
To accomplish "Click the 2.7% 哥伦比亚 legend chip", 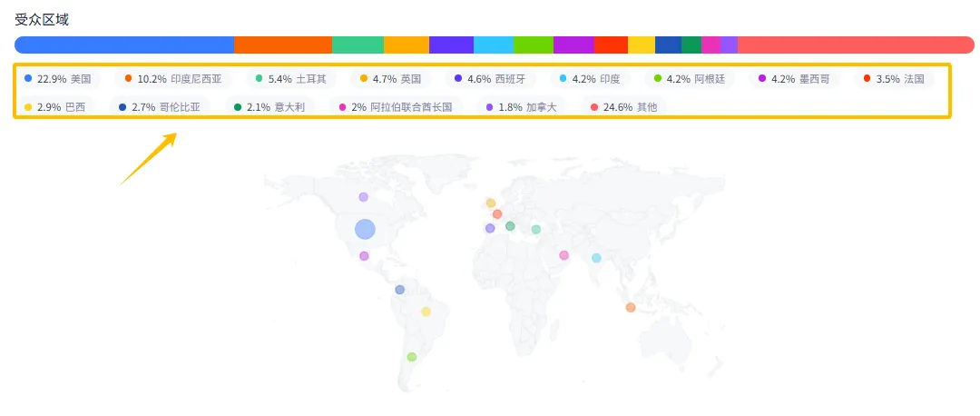I will [160, 107].
